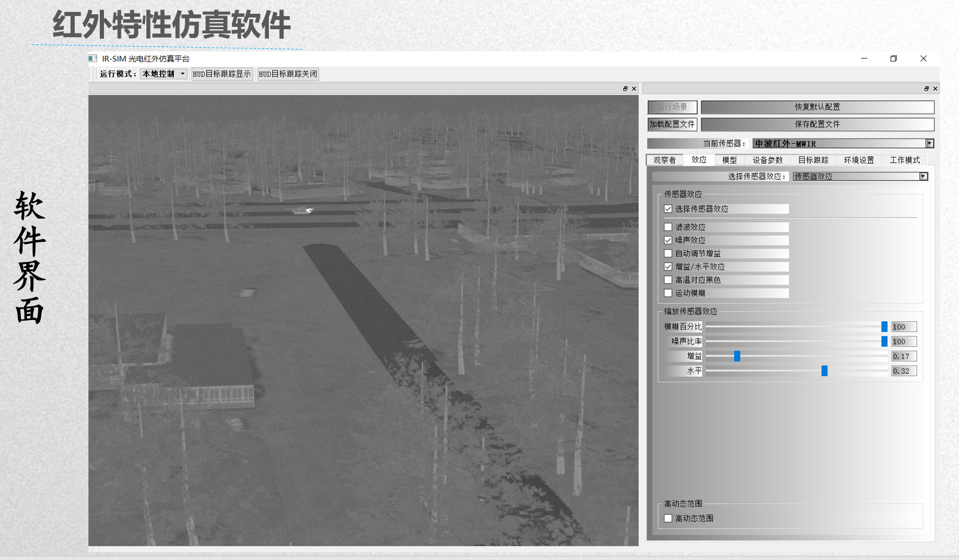Image resolution: width=959 pixels, height=560 pixels.
Task: Toggle 增益/水平效应 checkbox
Action: [668, 266]
